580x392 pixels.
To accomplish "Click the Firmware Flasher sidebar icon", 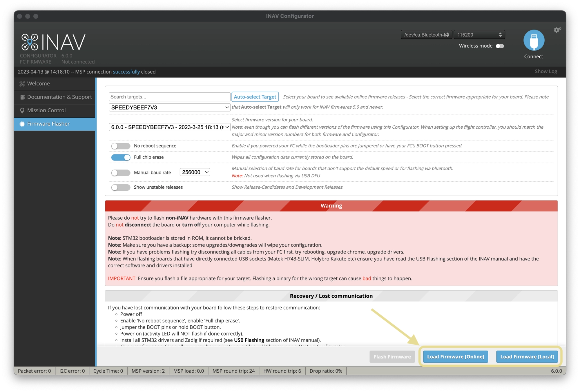I will [21, 123].
